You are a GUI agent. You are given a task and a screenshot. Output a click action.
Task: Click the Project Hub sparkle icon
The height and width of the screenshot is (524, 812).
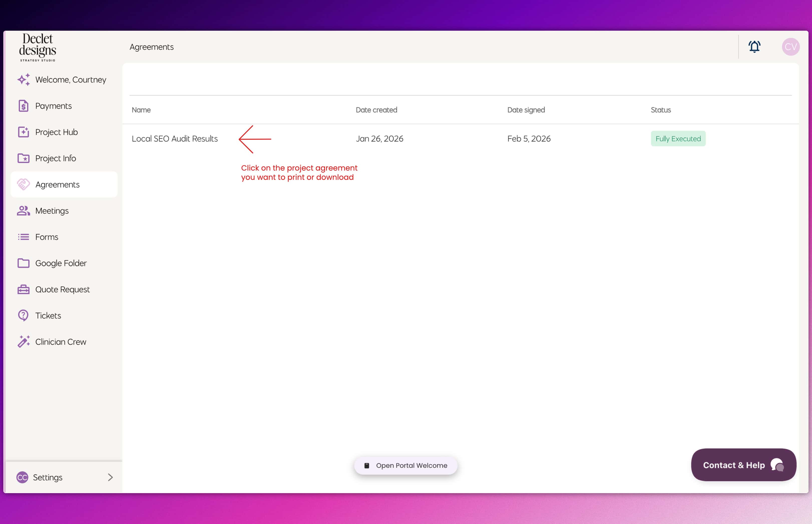click(23, 132)
